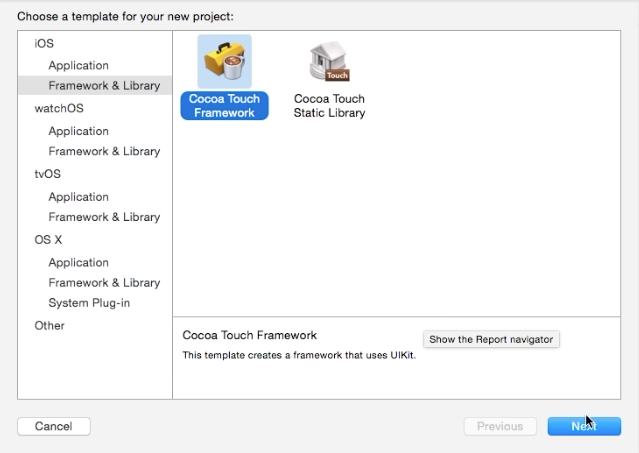Select Framework & Library under watchOS
Image resolution: width=639 pixels, height=453 pixels.
click(x=104, y=151)
